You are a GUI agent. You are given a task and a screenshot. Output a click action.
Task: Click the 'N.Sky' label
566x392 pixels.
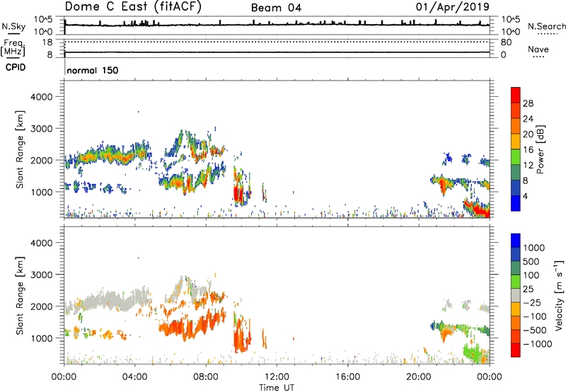pyautogui.click(x=13, y=26)
